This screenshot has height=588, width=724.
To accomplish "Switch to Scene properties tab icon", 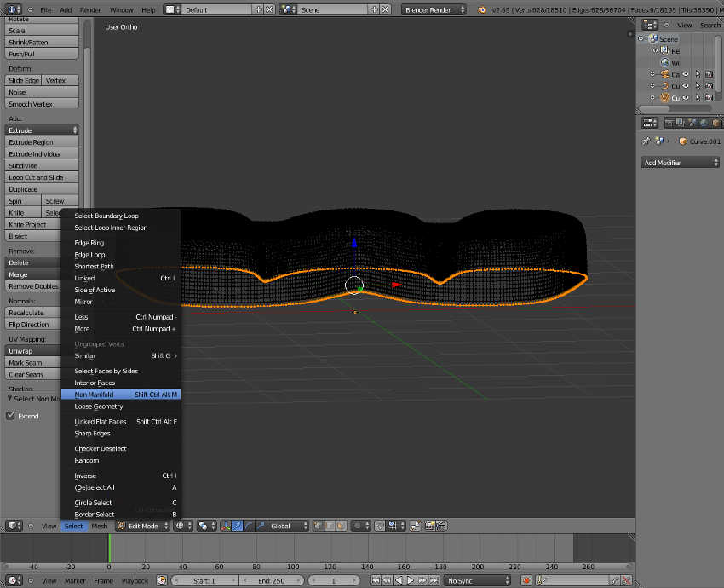I will tap(692, 123).
